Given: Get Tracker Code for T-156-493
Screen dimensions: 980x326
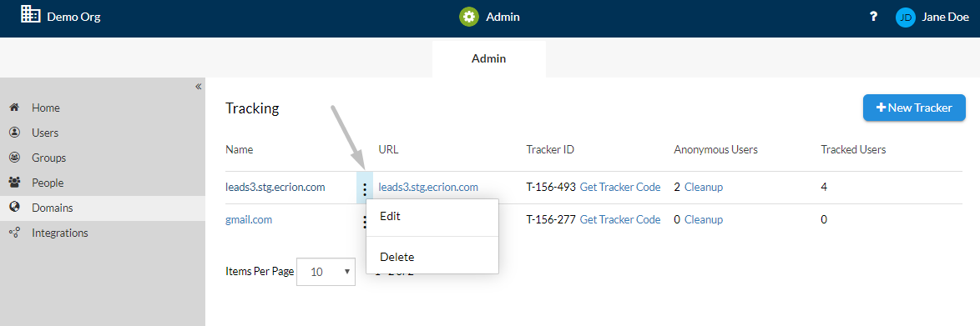Looking at the screenshot, I should tap(620, 187).
